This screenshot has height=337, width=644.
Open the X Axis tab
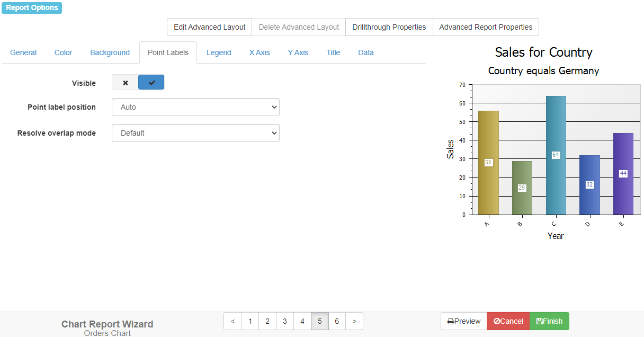(x=260, y=52)
